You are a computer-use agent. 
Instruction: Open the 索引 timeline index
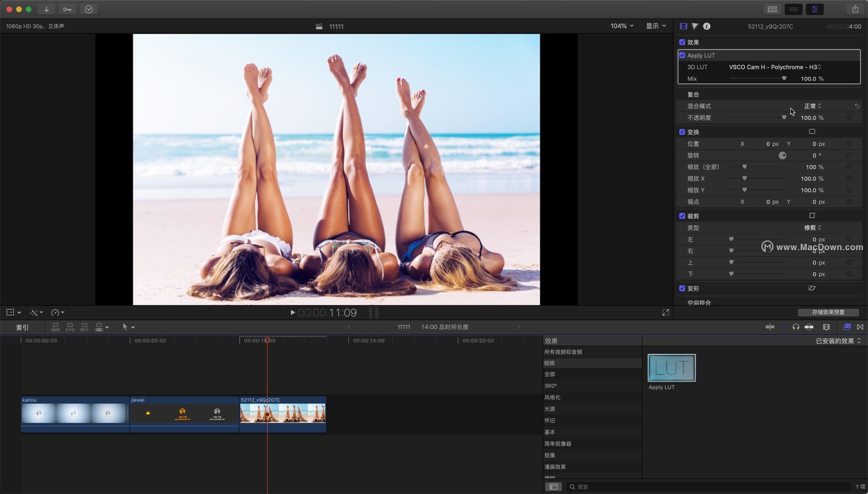tap(22, 327)
